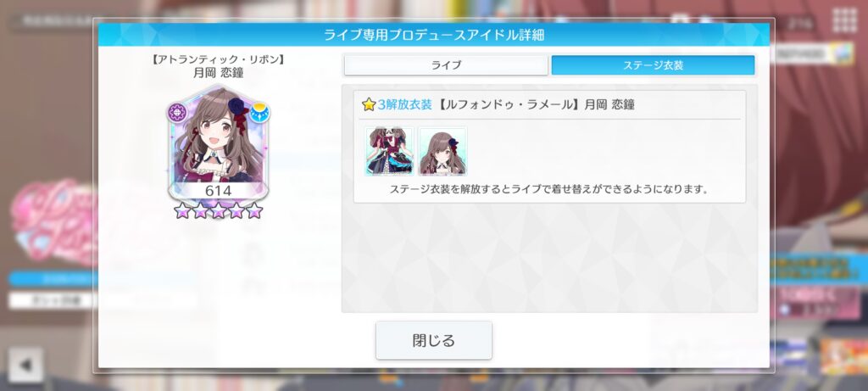This screenshot has height=391, width=868.
Task: Open the full-body costume thumbnail
Action: point(389,151)
